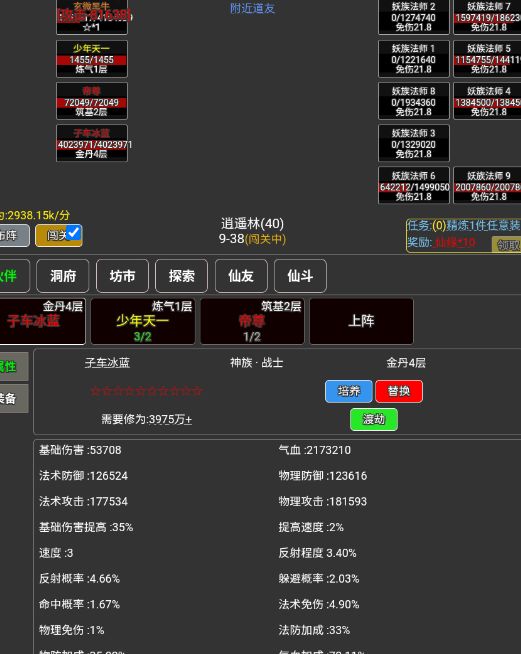
Task: Click the 基础伤害提高 :35% stat
Action: (86, 527)
